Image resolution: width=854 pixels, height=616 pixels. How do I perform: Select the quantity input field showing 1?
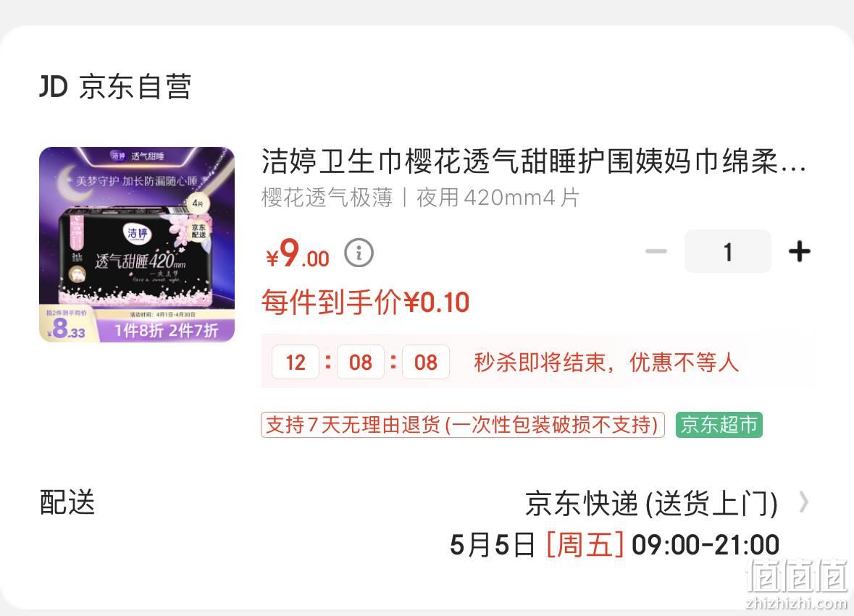pyautogui.click(x=728, y=251)
